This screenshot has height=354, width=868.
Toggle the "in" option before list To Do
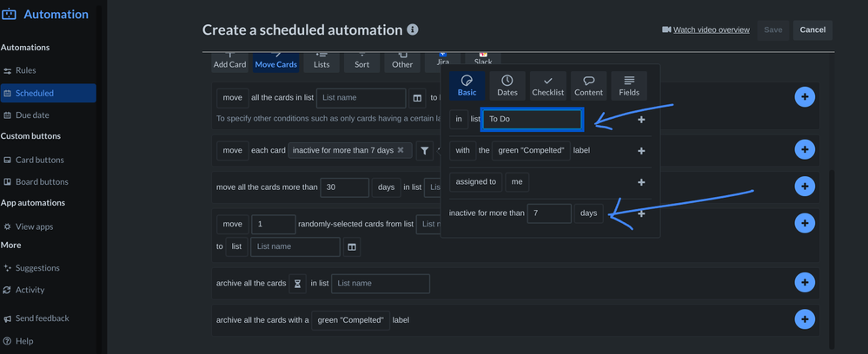[x=459, y=119]
